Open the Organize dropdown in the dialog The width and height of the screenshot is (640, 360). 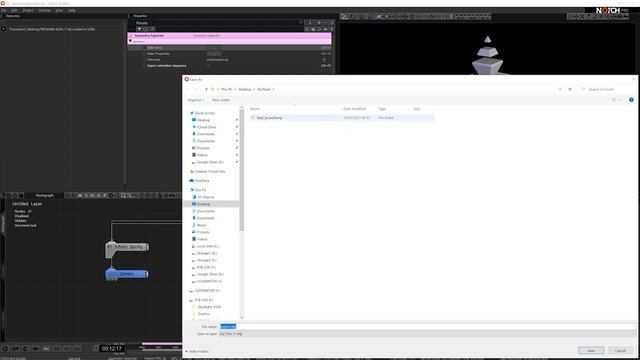point(196,100)
